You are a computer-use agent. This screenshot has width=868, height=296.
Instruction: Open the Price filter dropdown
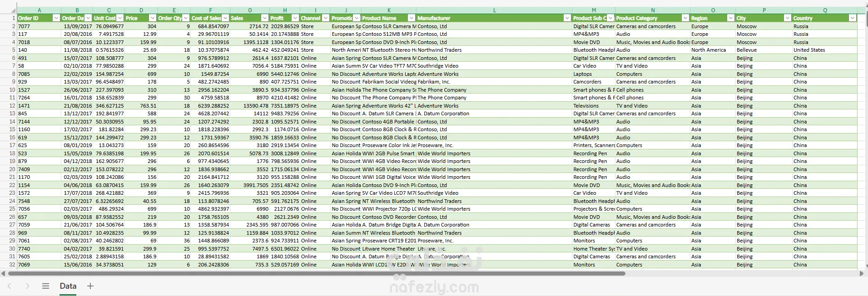coord(153,18)
